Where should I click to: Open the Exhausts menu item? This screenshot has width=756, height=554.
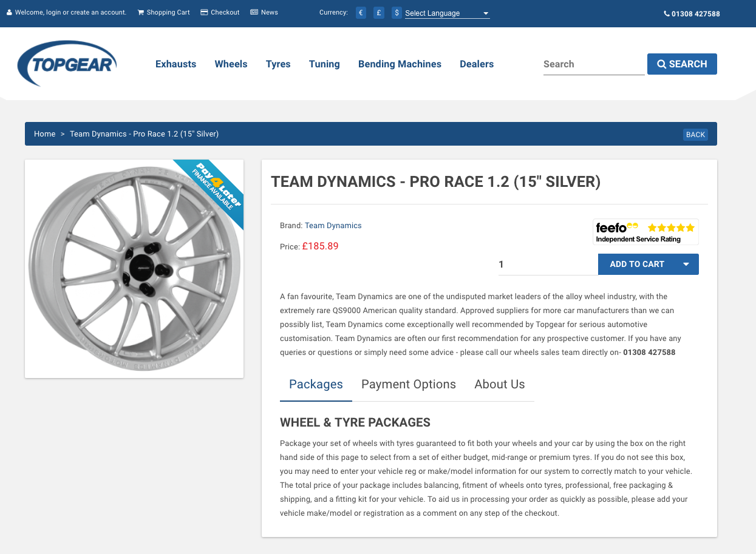tap(175, 64)
